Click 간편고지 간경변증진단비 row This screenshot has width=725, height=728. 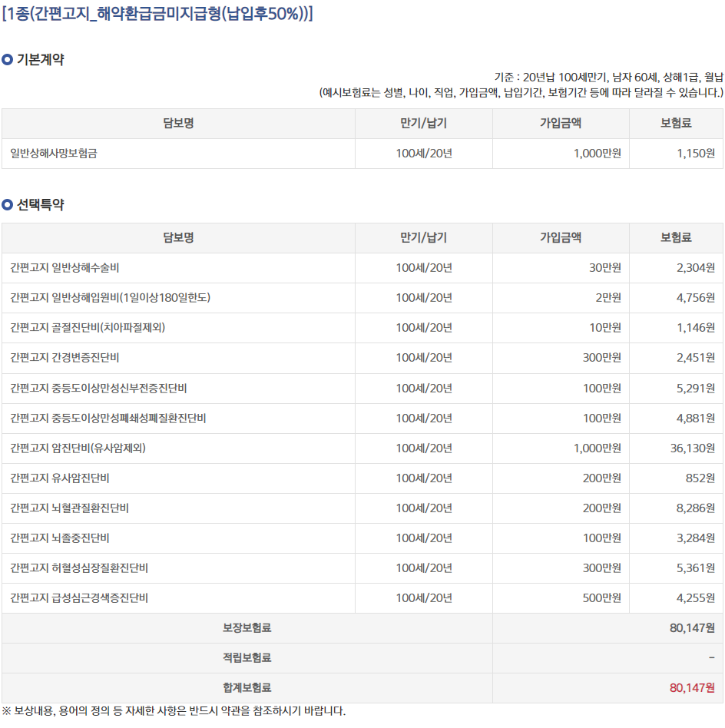[x=362, y=358]
